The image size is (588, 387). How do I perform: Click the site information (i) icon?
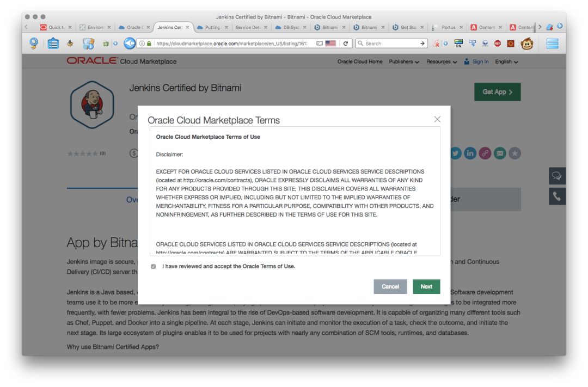pos(142,44)
